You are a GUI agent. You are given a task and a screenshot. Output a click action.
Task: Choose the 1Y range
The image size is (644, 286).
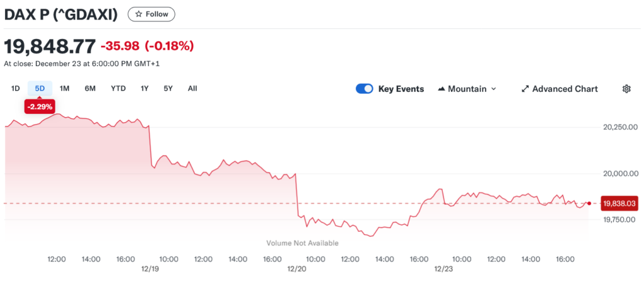[x=144, y=88]
